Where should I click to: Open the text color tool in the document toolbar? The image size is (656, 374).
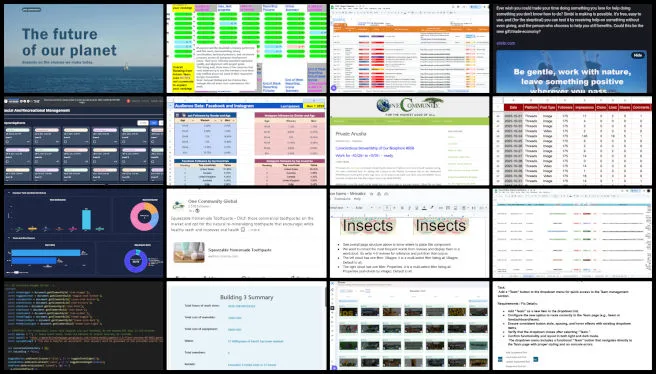coord(424,207)
